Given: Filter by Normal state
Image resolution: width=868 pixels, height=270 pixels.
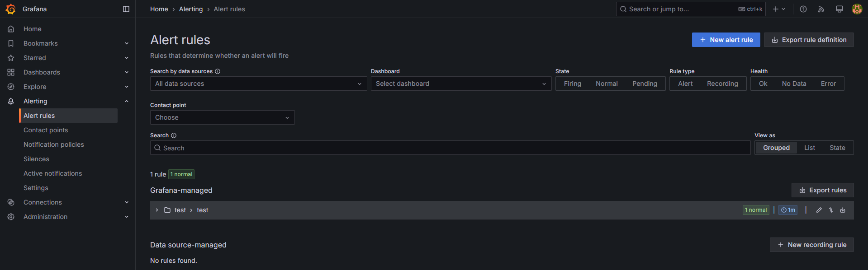Looking at the screenshot, I should pyautogui.click(x=607, y=84).
